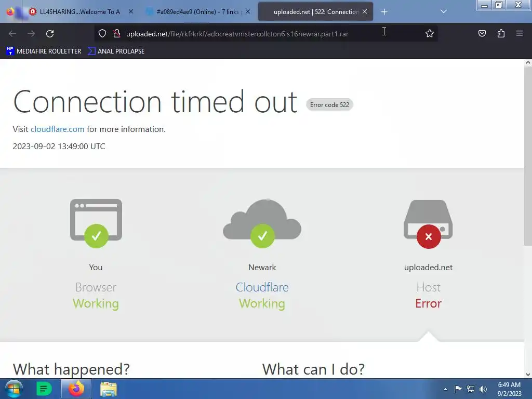Reload the current page
Image resolution: width=532 pixels, height=399 pixels.
50,34
